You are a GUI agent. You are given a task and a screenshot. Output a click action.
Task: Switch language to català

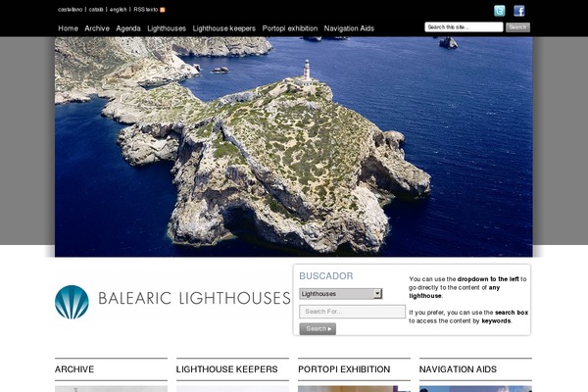[x=96, y=10]
